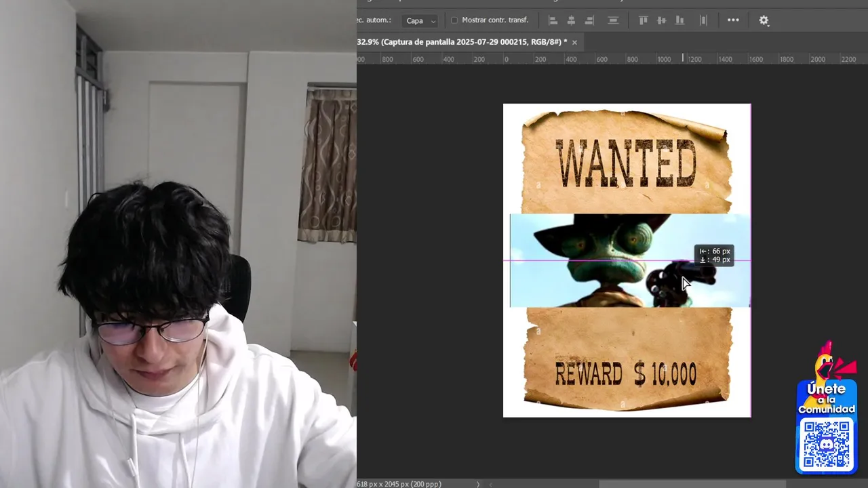Click the horizontal scrollbar left arrow

click(x=491, y=484)
